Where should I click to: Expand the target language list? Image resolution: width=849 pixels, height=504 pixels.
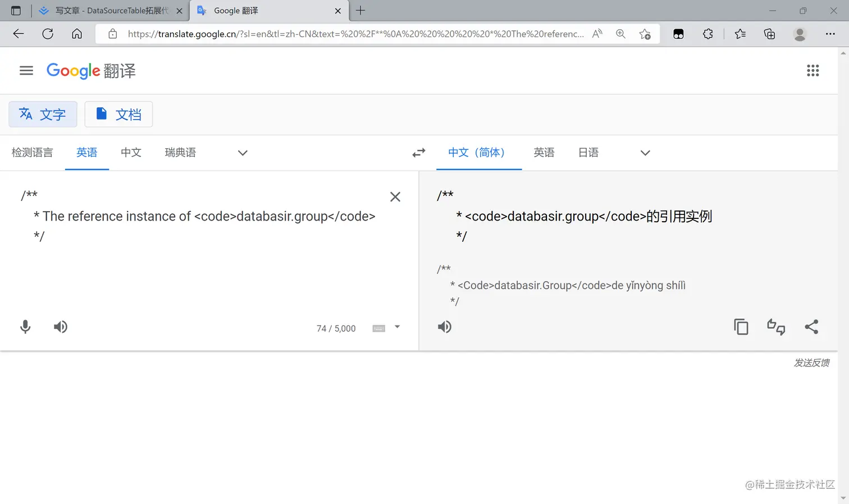645,153
